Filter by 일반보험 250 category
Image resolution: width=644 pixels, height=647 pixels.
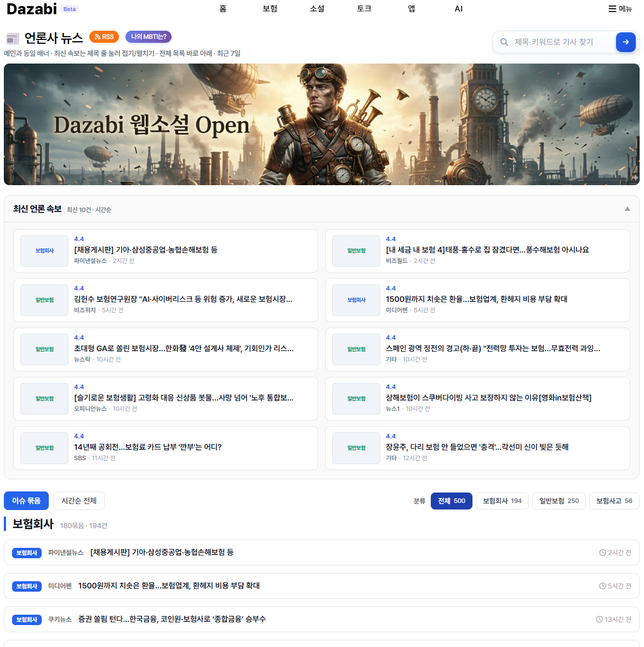pos(558,501)
